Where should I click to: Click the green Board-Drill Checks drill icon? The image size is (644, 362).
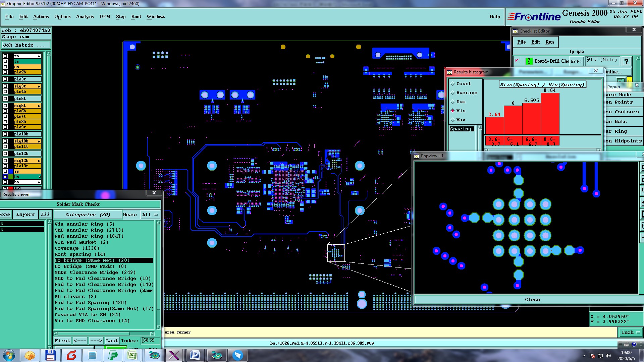(x=529, y=61)
